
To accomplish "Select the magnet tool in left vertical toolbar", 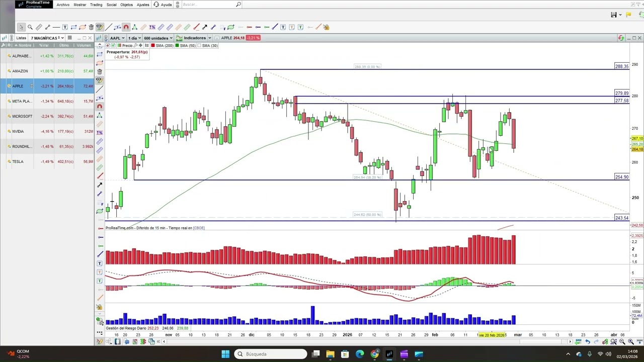I will coord(100,106).
